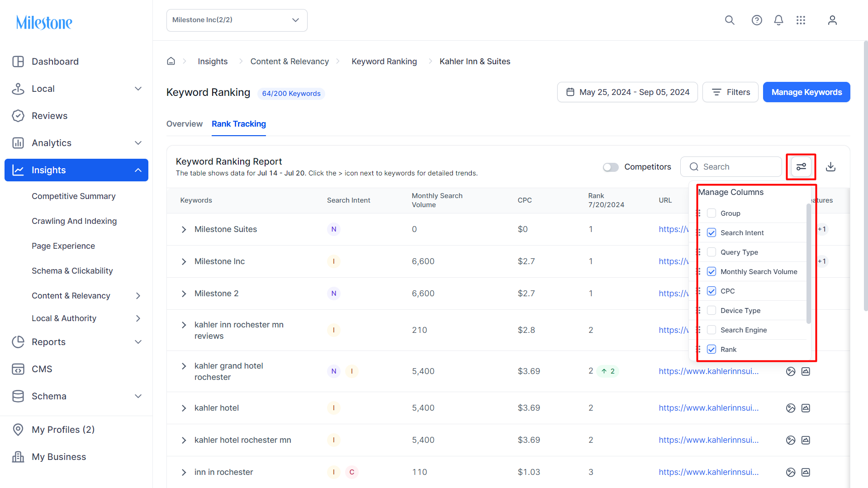The height and width of the screenshot is (488, 868).
Task: Click the Reviews sidebar icon
Action: [18, 116]
